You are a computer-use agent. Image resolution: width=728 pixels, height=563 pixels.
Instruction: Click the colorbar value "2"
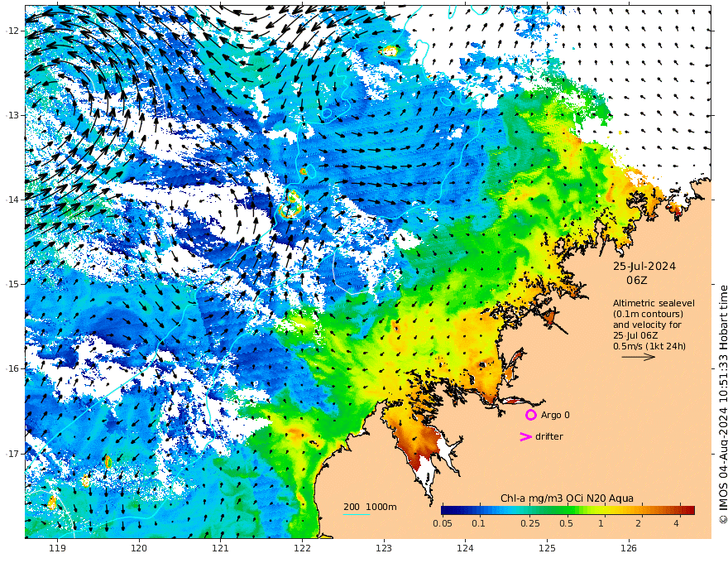[639, 523]
